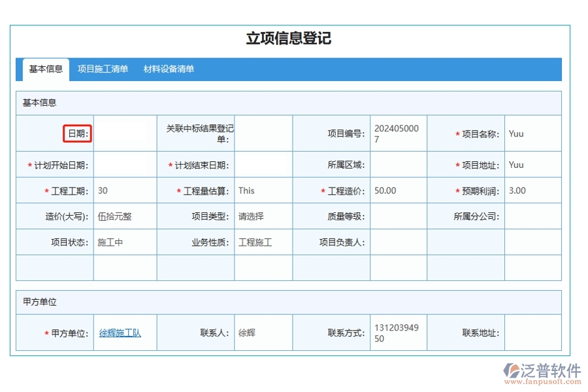Click the 所属分公司 field

point(533,216)
